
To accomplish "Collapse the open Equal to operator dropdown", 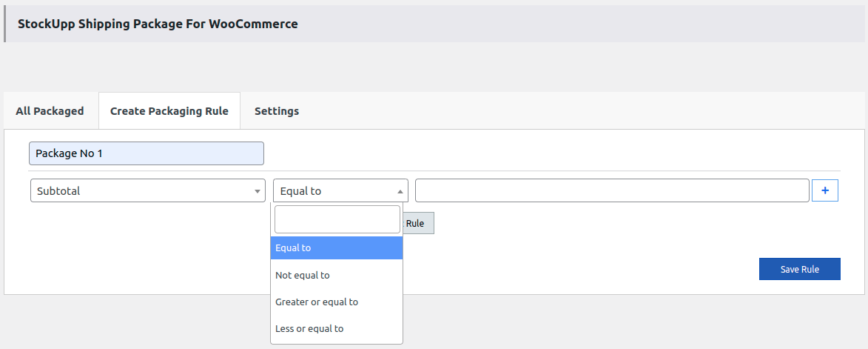I will 340,190.
